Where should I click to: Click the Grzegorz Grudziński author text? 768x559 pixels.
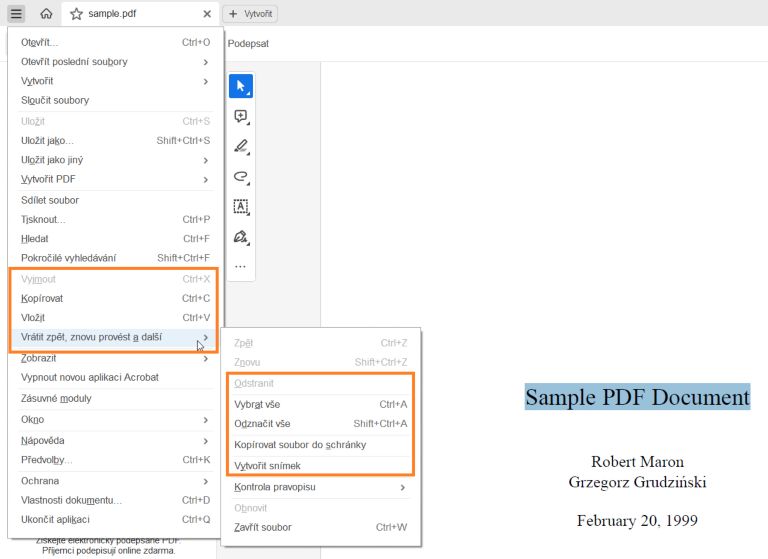pos(637,482)
